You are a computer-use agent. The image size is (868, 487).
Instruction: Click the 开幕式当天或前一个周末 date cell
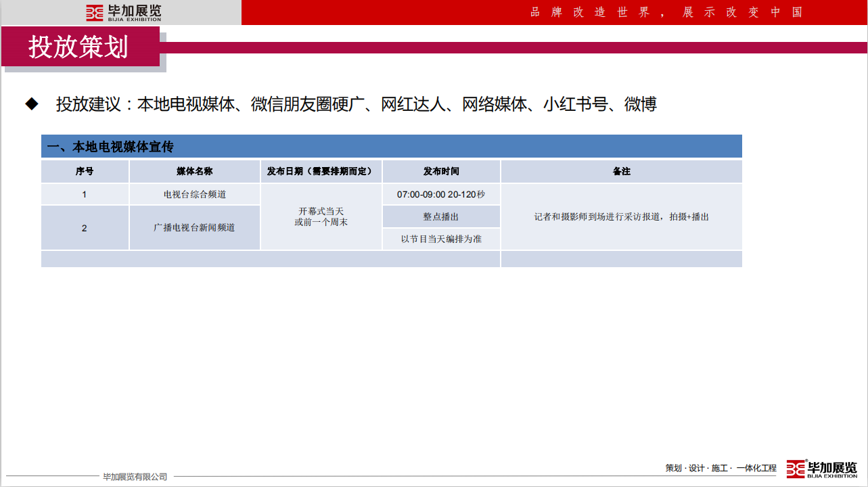click(321, 216)
